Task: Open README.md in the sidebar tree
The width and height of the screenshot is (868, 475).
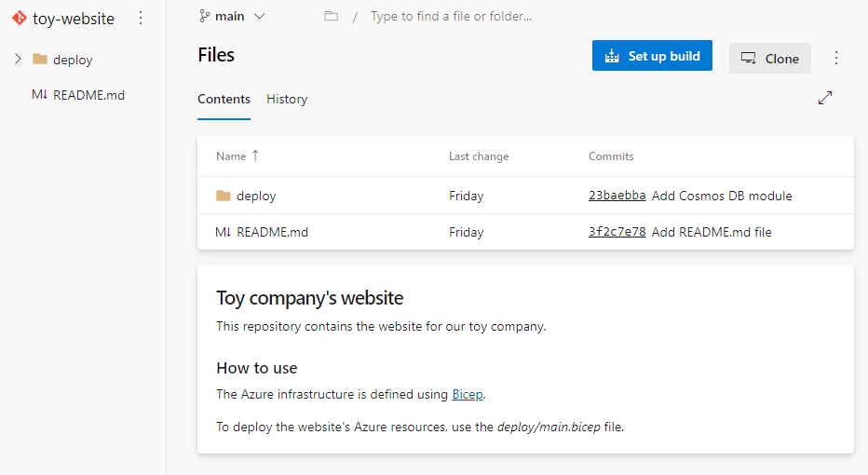Action: pyautogui.click(x=88, y=95)
